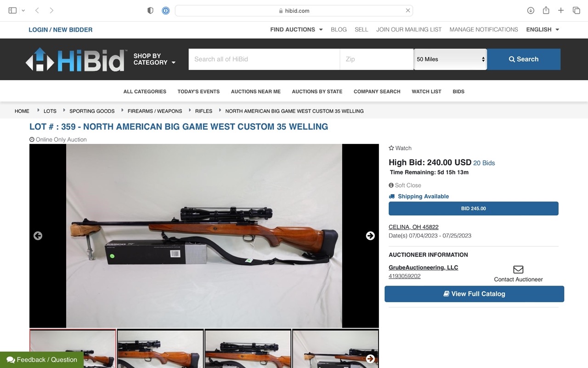588x368 pixels.
Task: Click the Contact Auctioneer envelope icon
Action: tap(518, 269)
